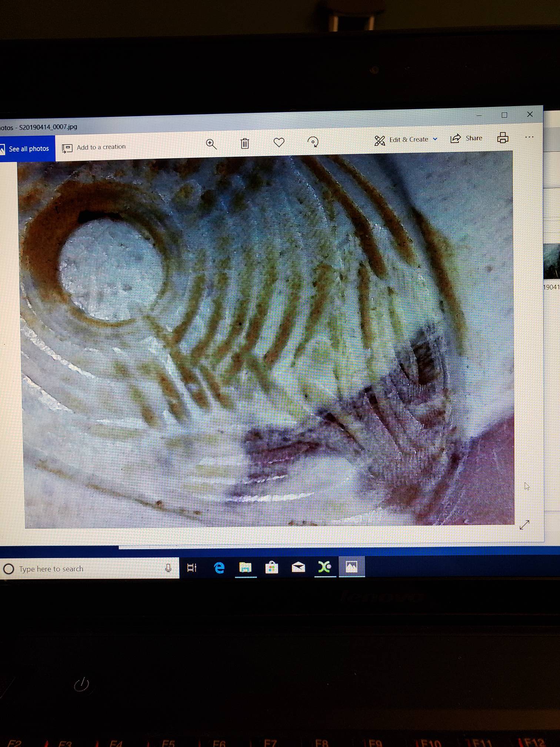Launch Microsoft Edge from taskbar
Image resolution: width=560 pixels, height=747 pixels.
219,568
